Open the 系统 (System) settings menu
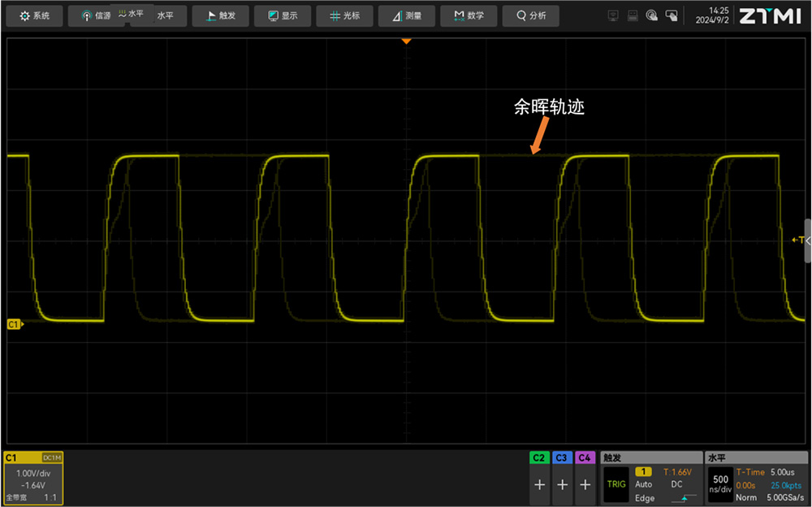 coord(35,15)
